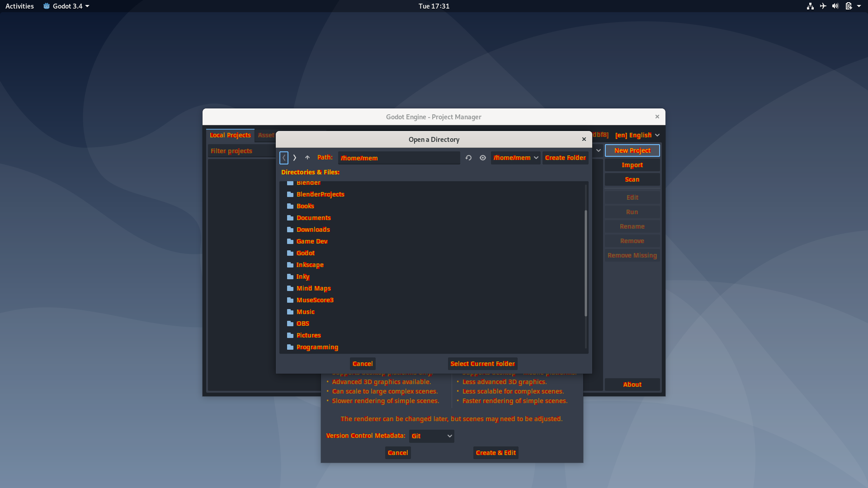
Task: Refresh the directory listing
Action: (468, 158)
